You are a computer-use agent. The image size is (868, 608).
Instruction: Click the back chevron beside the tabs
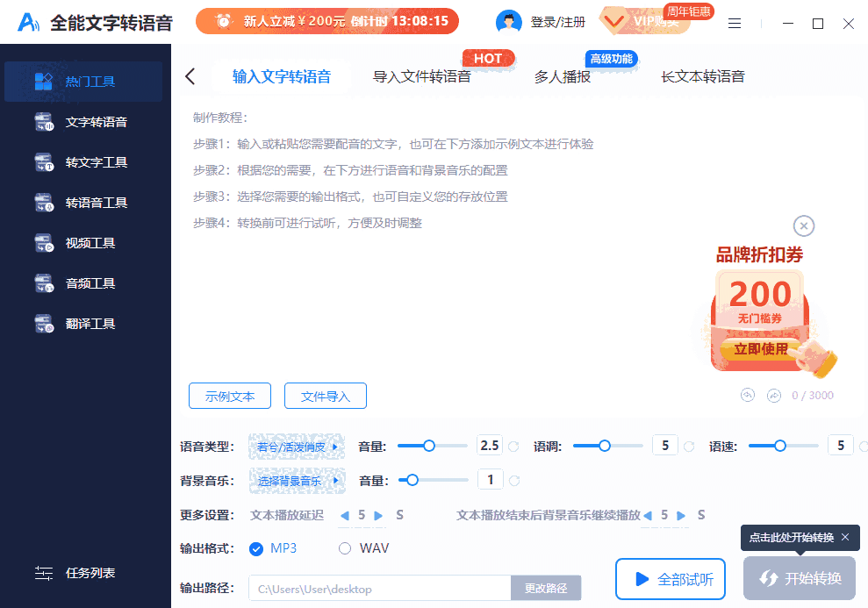(190, 76)
